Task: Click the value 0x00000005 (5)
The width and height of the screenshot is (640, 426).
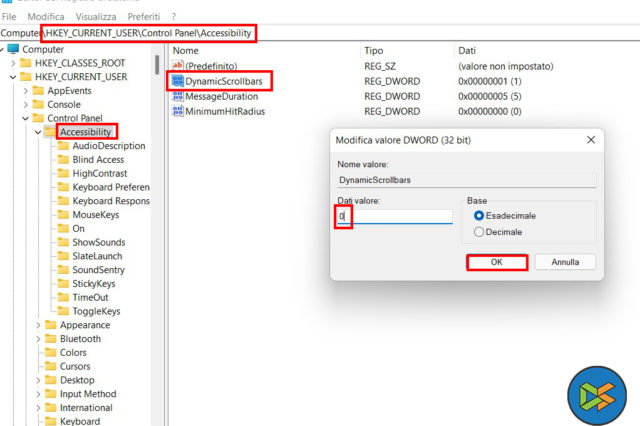Action: pos(490,96)
